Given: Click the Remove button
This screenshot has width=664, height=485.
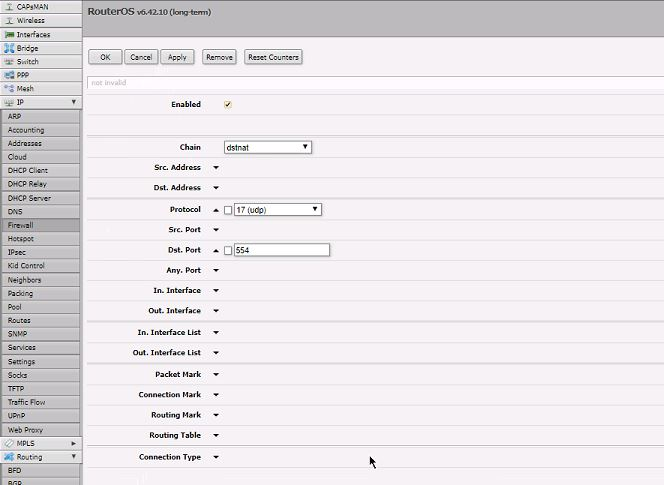Looking at the screenshot, I should tap(219, 57).
